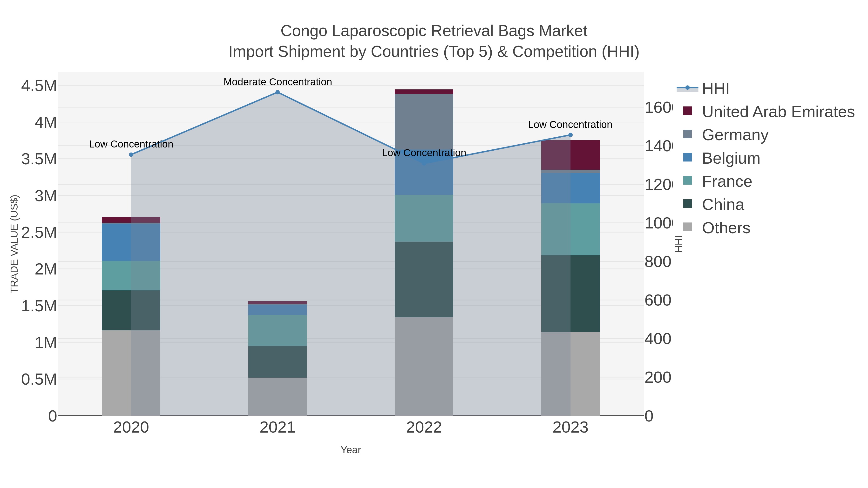Image resolution: width=868 pixels, height=488 pixels.
Task: Click the 2023 United Arab Emirates segment
Action: pos(570,155)
